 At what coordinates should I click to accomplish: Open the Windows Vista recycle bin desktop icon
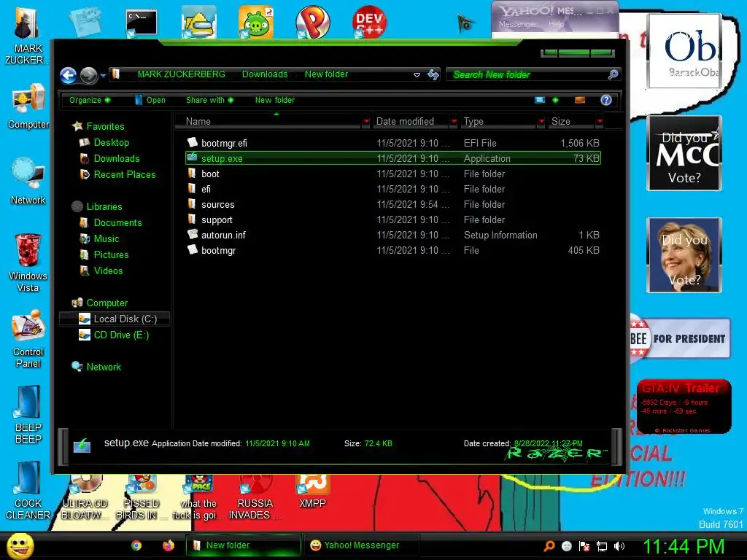click(28, 262)
